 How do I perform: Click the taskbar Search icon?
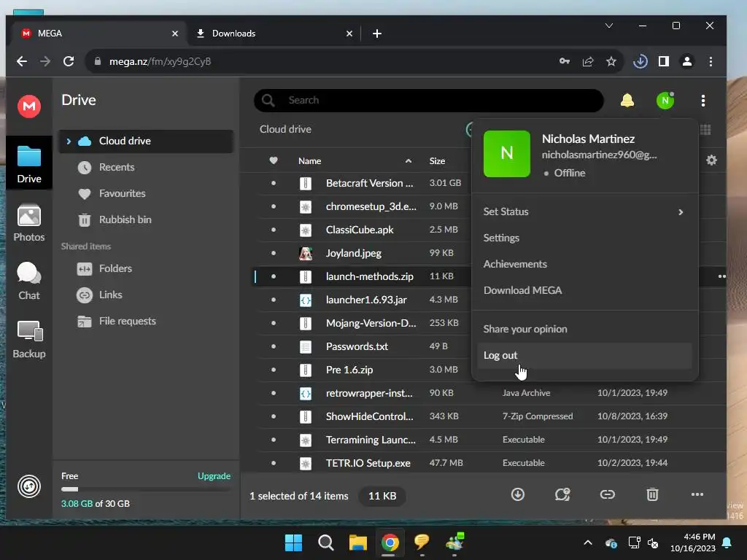[x=326, y=542]
